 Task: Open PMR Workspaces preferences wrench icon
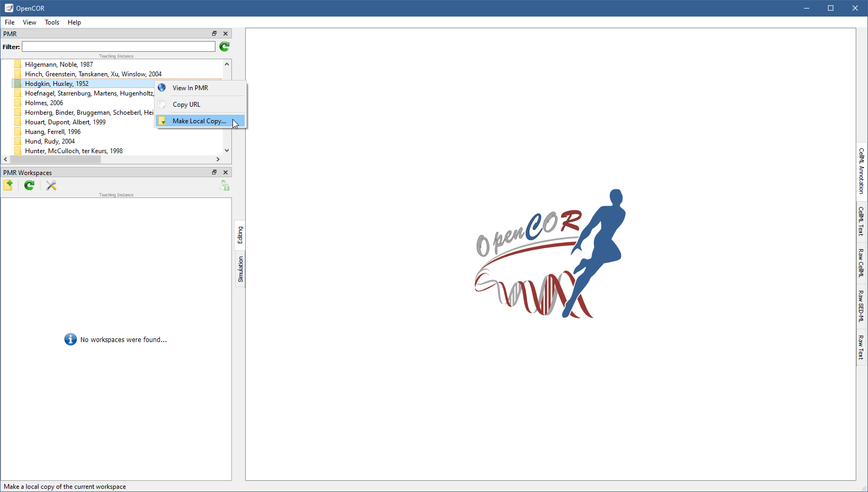coord(51,185)
